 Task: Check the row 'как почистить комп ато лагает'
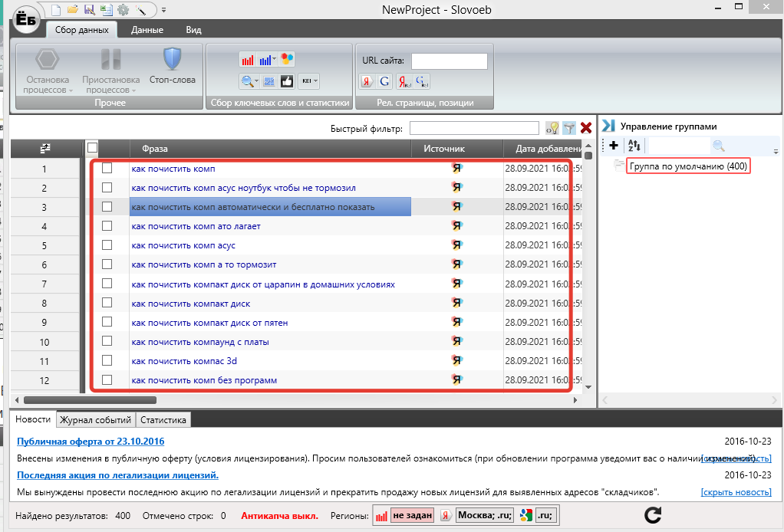tap(107, 226)
